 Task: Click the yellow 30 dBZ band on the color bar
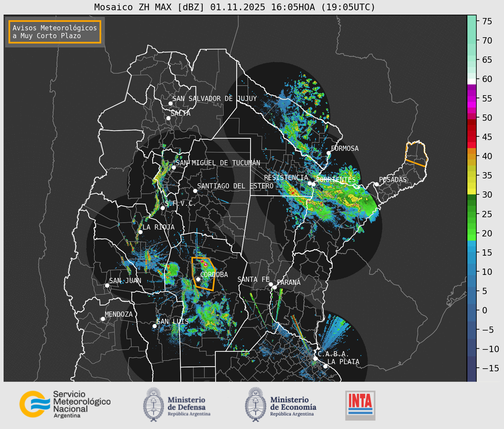click(x=472, y=191)
